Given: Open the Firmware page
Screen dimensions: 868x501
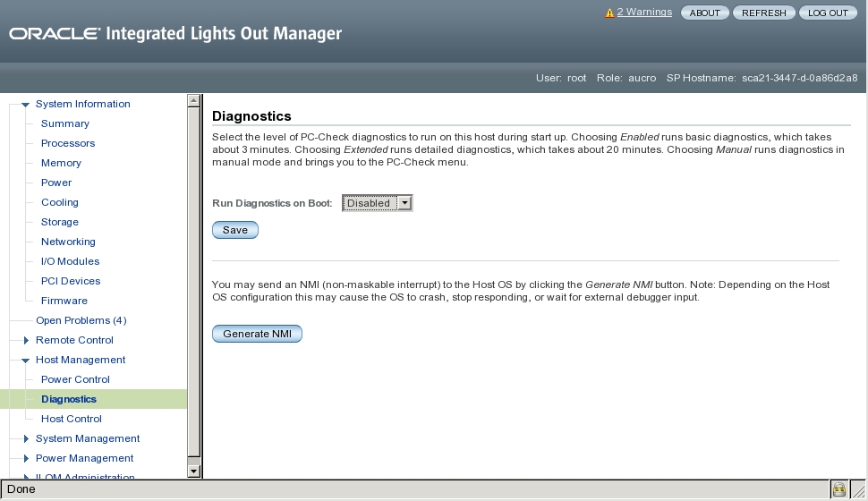Looking at the screenshot, I should tap(64, 301).
